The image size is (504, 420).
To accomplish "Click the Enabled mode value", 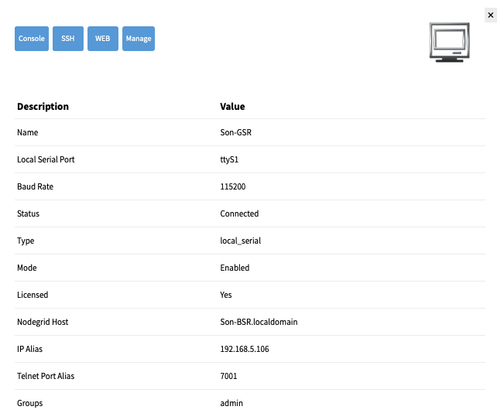I will point(235,268).
